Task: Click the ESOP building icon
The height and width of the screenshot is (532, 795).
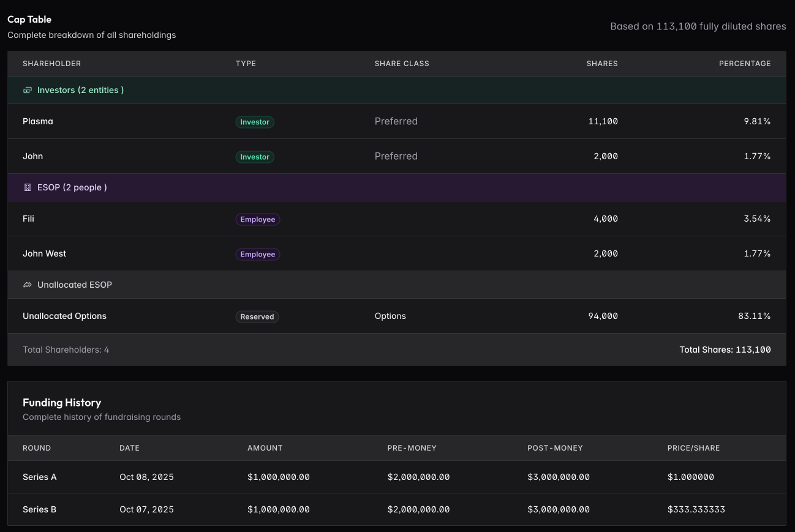Action: click(27, 188)
